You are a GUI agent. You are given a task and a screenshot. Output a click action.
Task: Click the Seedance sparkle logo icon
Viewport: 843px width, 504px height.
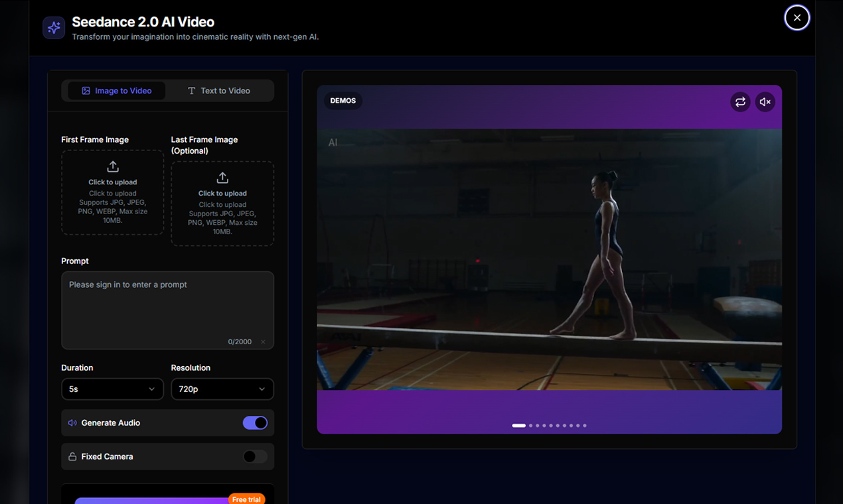[x=53, y=27]
